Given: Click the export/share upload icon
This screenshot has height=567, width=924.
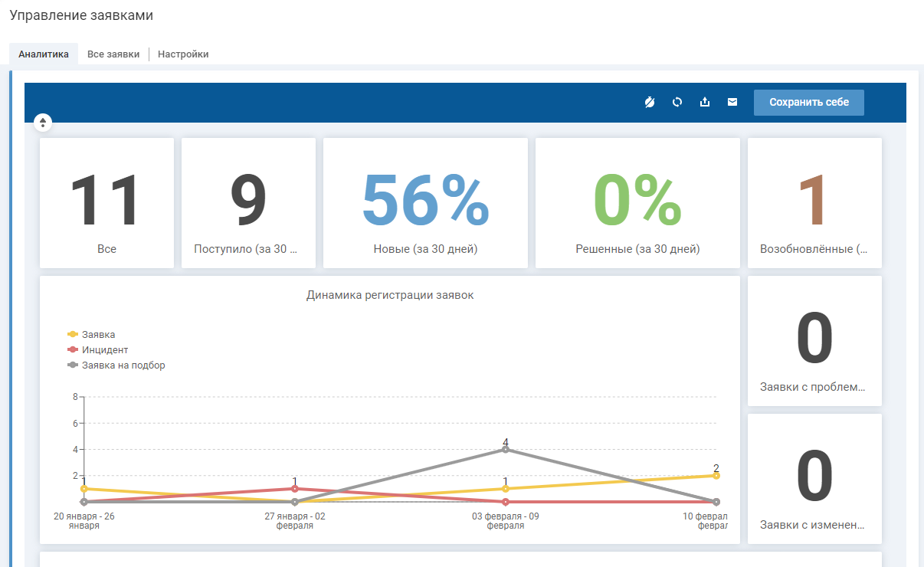Looking at the screenshot, I should coord(705,102).
